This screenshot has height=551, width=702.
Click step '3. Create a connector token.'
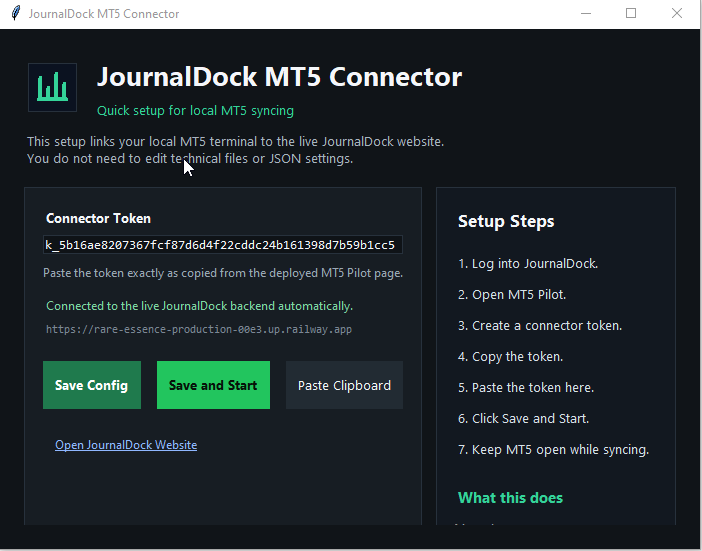[x=540, y=325]
